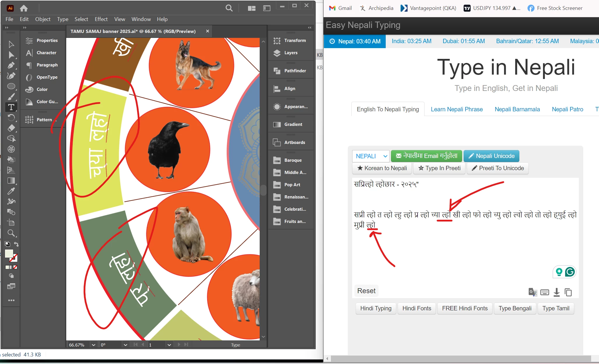Select the Zoom tool magnifier
This screenshot has height=364, width=599.
tap(11, 233)
